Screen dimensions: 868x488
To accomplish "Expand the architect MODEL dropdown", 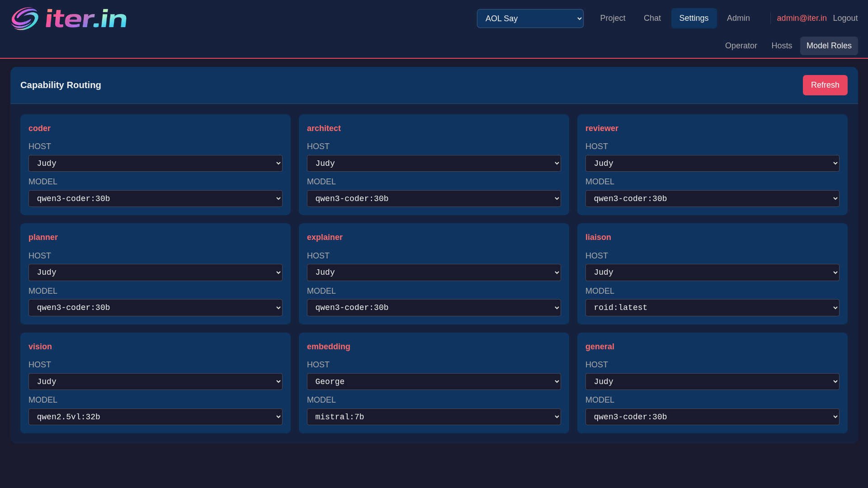I will click(x=434, y=199).
